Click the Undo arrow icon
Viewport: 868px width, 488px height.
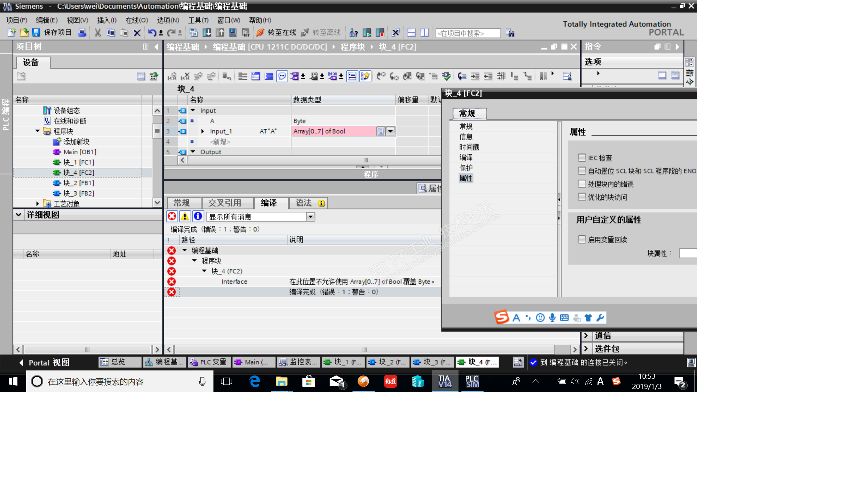coord(151,33)
